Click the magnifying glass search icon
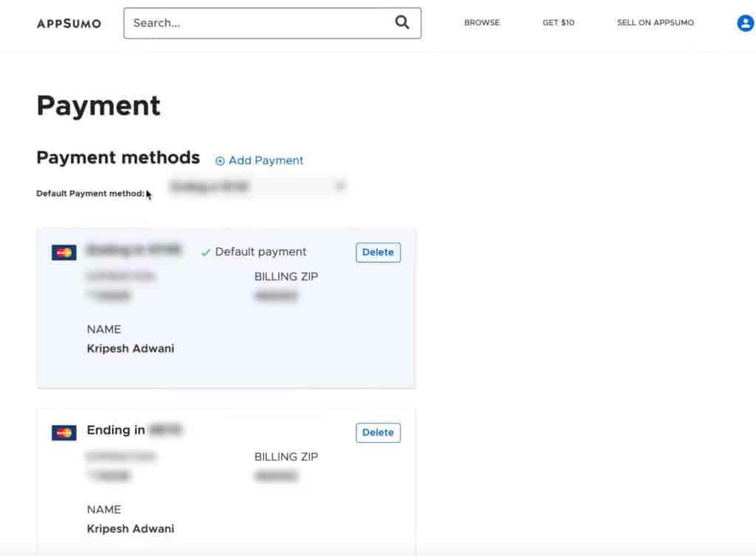This screenshot has width=756, height=556. (x=402, y=23)
